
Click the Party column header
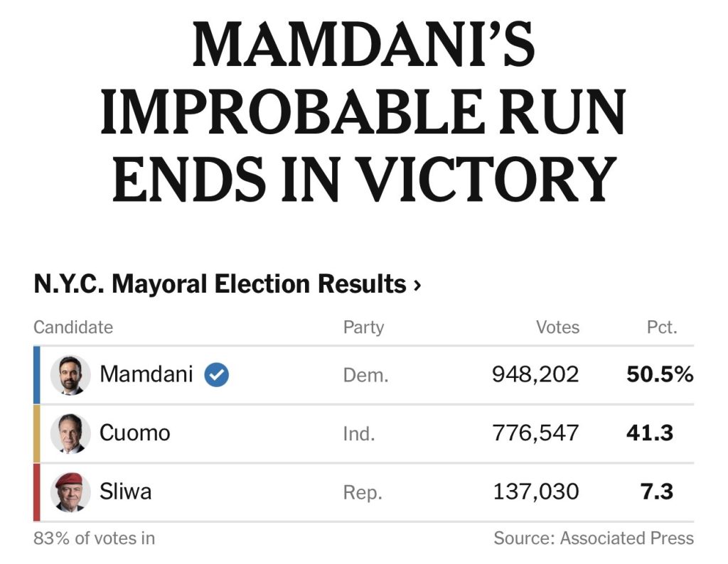click(x=363, y=327)
